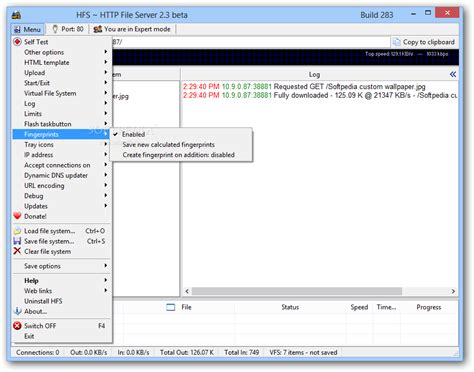
Task: Choose Uninstall HFS from the menu
Action: pyautogui.click(x=61, y=301)
